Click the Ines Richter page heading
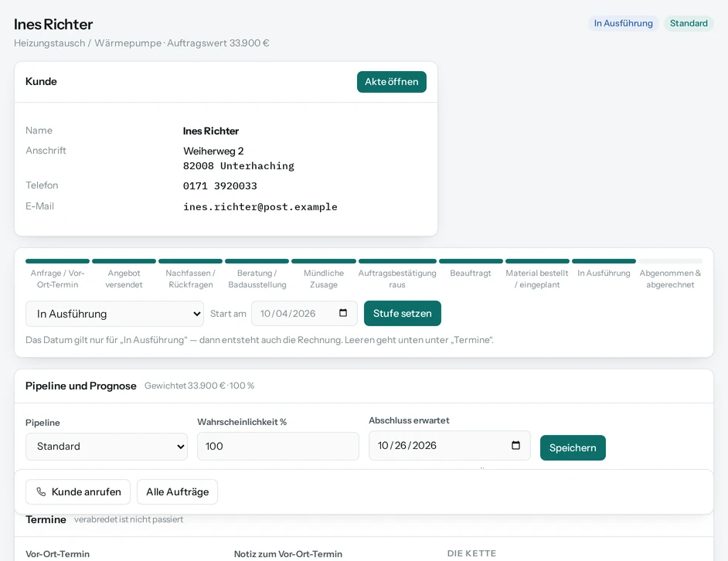Image resolution: width=728 pixels, height=561 pixels. (53, 24)
